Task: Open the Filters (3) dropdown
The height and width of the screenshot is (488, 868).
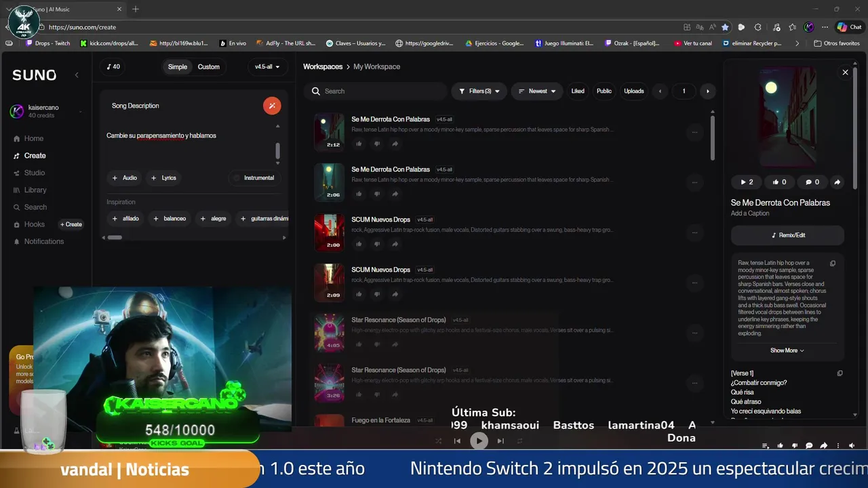Action: pos(479,91)
